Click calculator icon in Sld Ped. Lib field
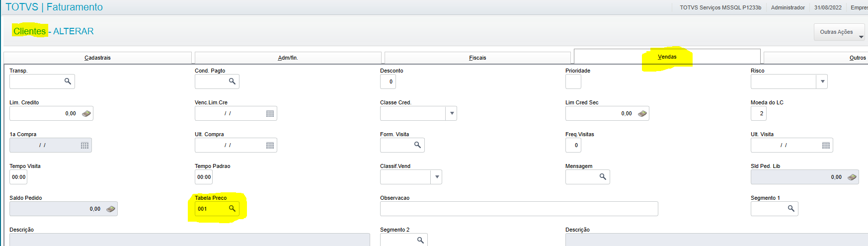This screenshot has width=868, height=246. click(852, 177)
